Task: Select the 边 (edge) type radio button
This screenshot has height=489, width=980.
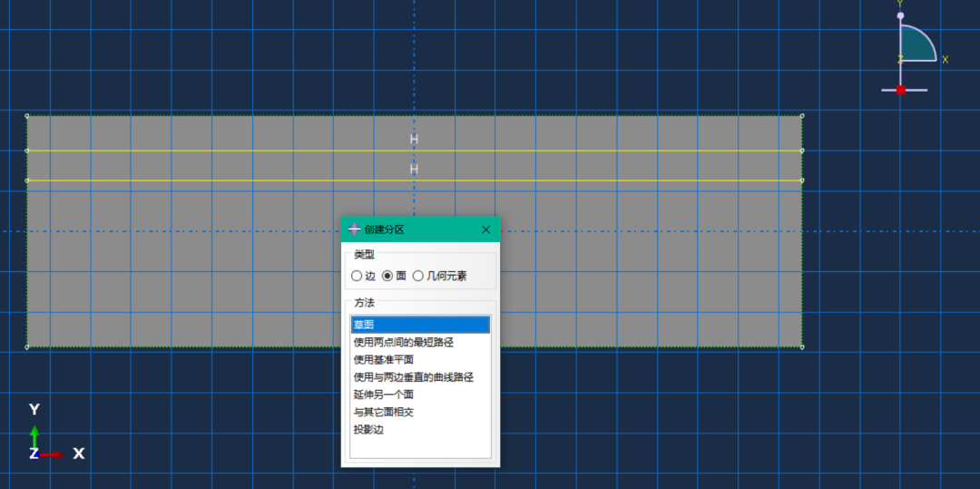Action: 357,276
